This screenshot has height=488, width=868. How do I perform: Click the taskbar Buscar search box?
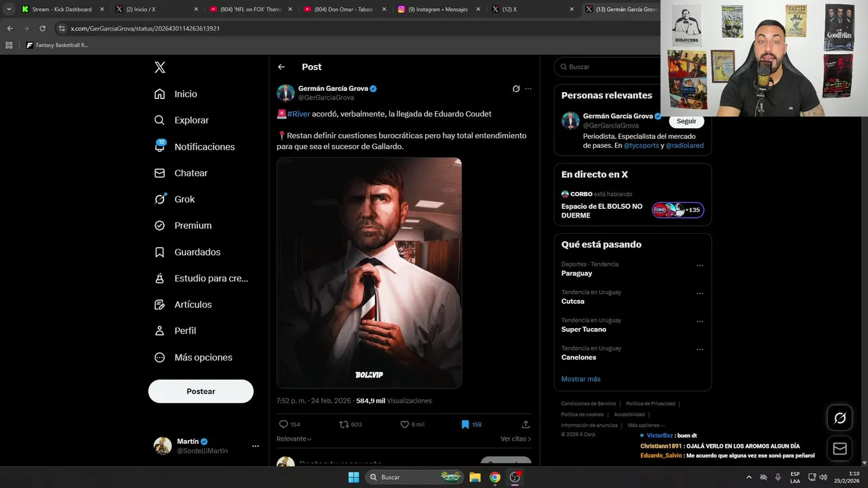pyautogui.click(x=415, y=477)
